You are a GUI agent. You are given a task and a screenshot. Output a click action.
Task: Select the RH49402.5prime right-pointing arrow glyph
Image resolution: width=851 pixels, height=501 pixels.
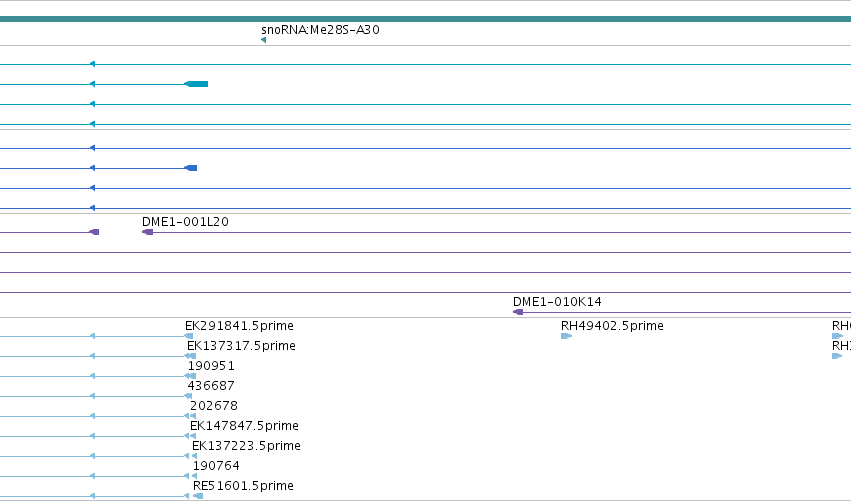(567, 336)
